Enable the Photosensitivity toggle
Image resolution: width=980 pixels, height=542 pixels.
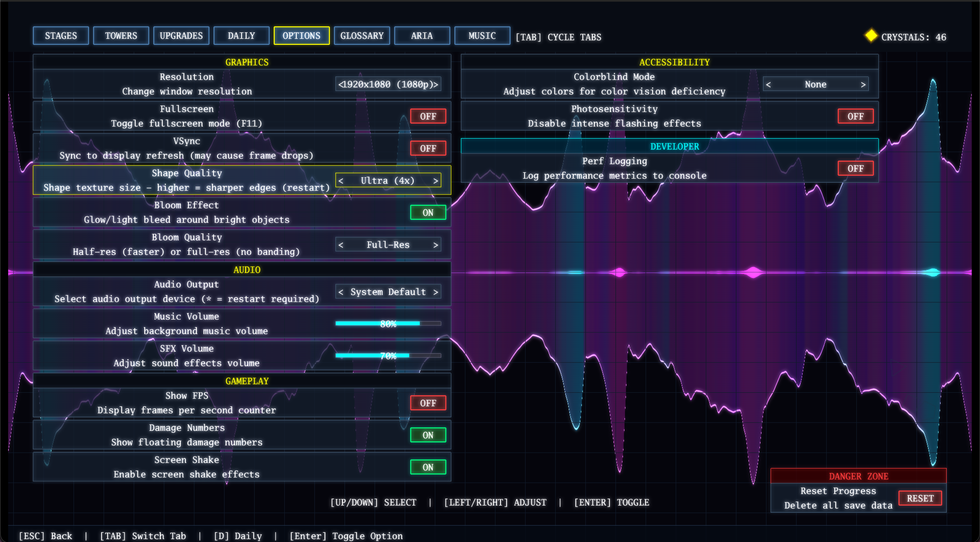pos(855,116)
